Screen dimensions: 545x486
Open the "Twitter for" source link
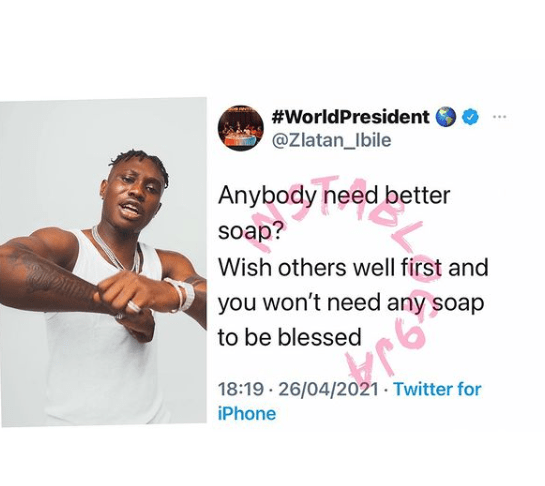tap(437, 389)
